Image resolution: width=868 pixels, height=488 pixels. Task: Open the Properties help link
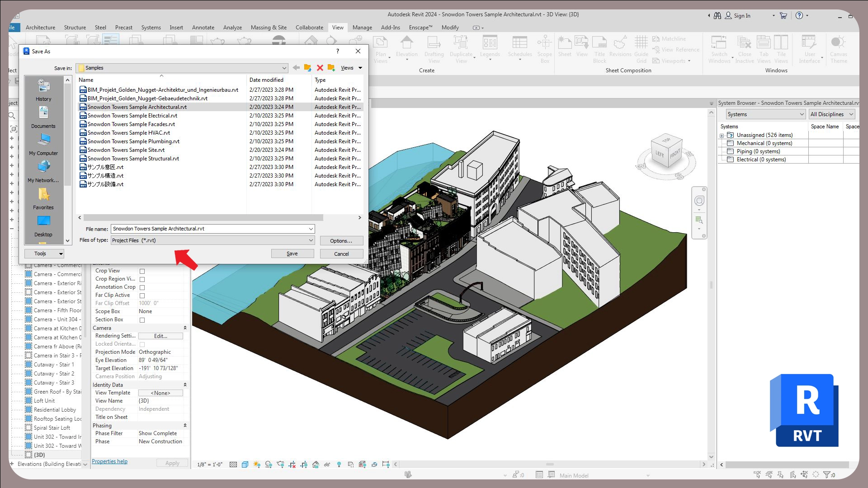[x=109, y=461]
